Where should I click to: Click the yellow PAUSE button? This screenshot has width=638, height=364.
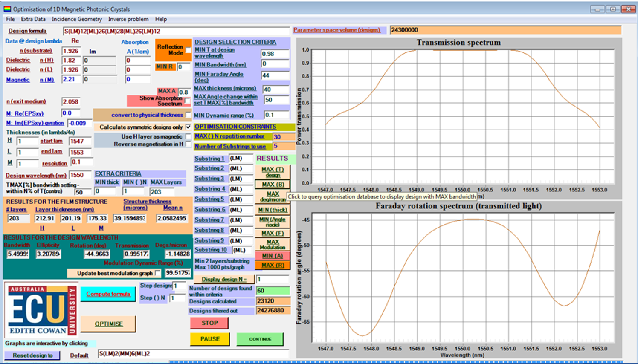(210, 339)
